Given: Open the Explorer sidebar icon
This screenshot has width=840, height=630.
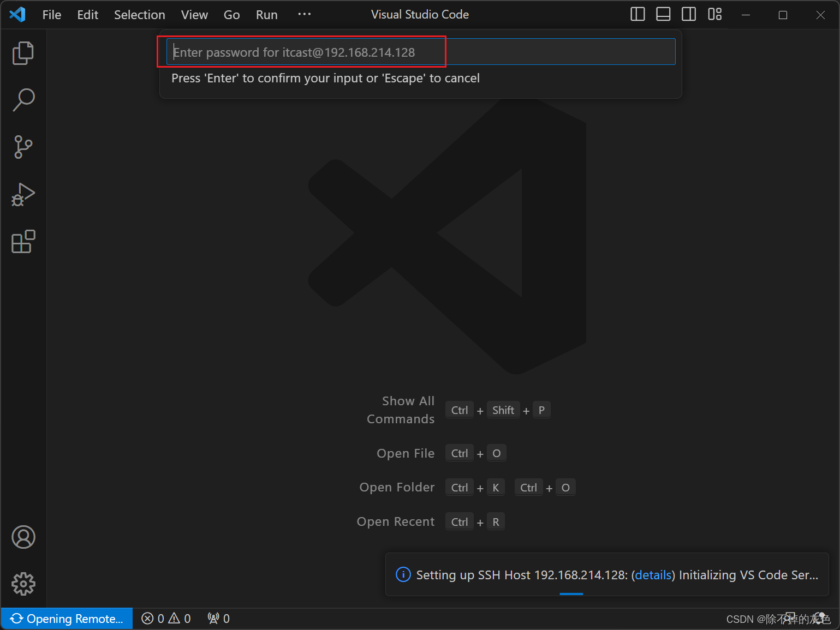Looking at the screenshot, I should (x=23, y=52).
